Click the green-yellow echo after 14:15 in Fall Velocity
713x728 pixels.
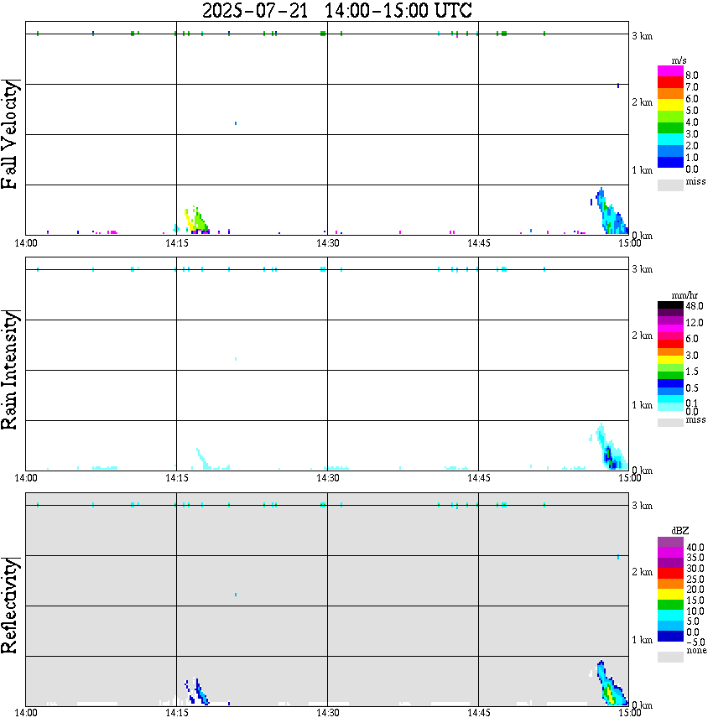click(198, 221)
